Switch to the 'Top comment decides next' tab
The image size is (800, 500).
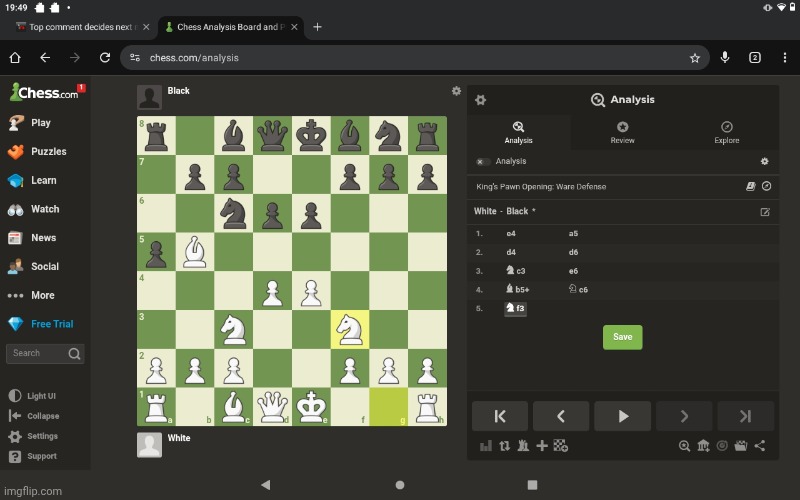pos(81,27)
